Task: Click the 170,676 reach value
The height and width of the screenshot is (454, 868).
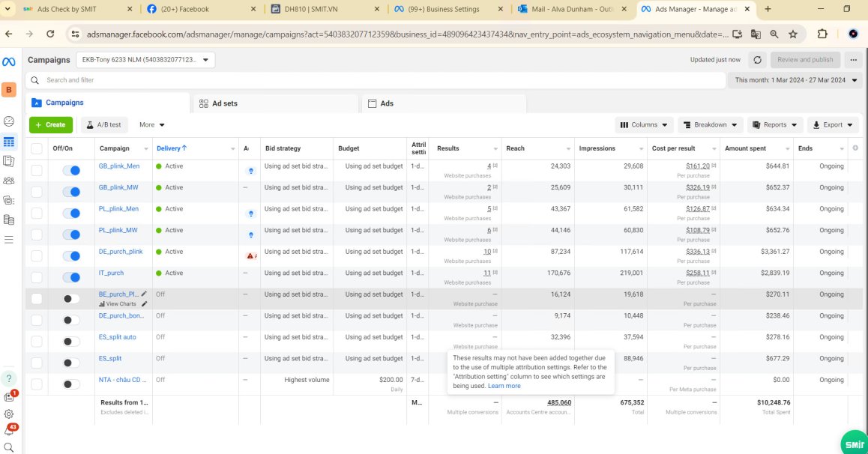Action: (x=558, y=273)
